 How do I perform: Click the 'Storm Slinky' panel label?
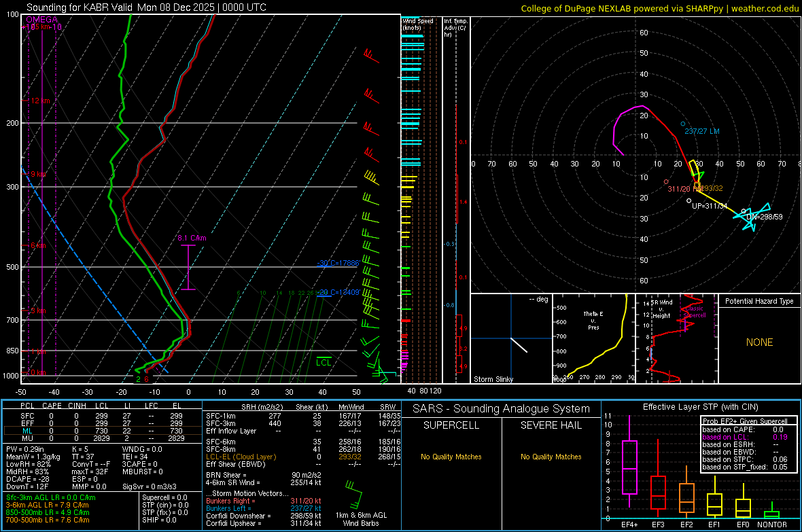pos(493,379)
